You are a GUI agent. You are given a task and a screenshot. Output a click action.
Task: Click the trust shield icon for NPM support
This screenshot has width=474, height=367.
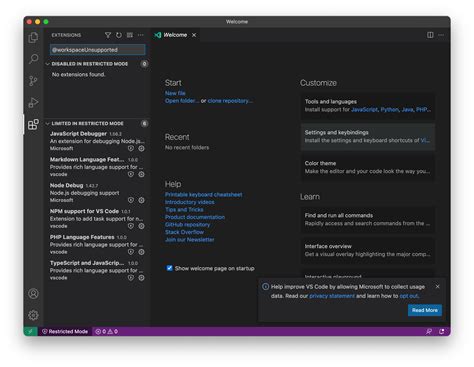coord(131,226)
